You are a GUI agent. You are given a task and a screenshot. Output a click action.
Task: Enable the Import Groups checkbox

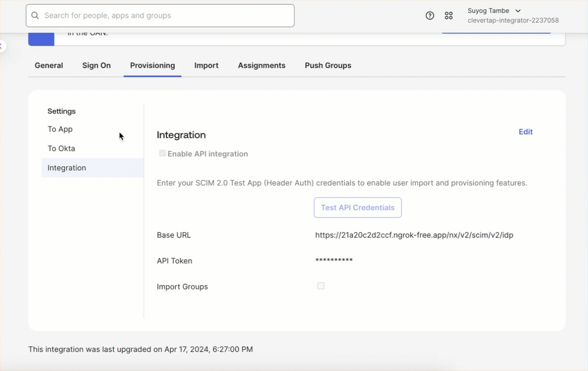pyautogui.click(x=321, y=286)
